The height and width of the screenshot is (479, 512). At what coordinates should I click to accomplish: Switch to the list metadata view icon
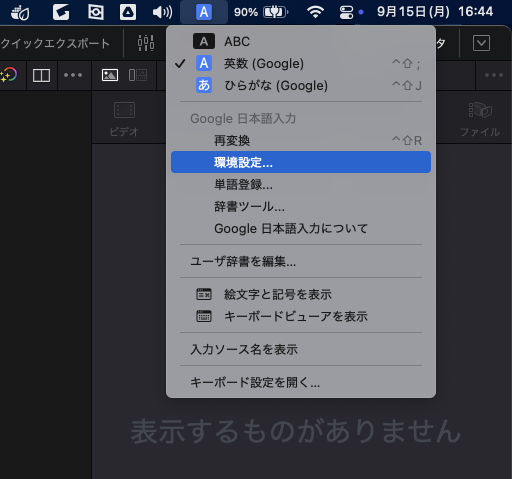138,75
